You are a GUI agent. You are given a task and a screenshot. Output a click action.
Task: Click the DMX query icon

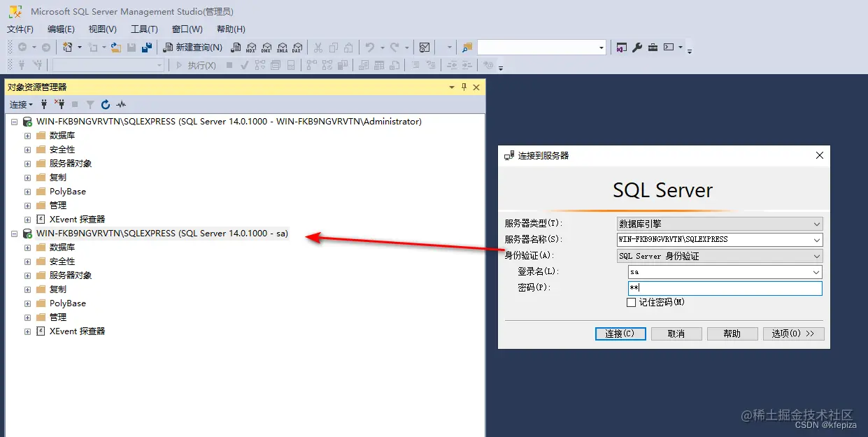266,48
